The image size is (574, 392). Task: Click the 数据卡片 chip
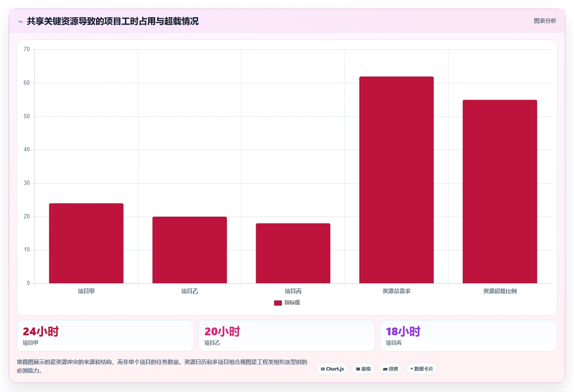coord(421,369)
